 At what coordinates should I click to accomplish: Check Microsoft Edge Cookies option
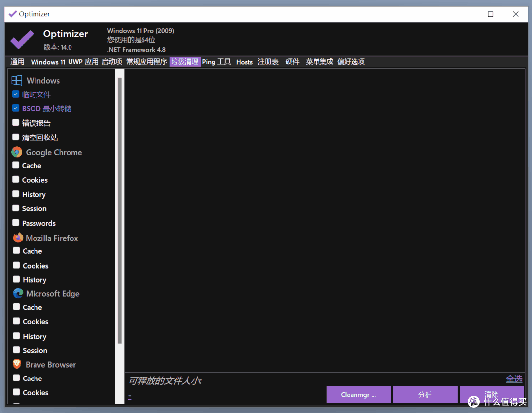pos(16,321)
